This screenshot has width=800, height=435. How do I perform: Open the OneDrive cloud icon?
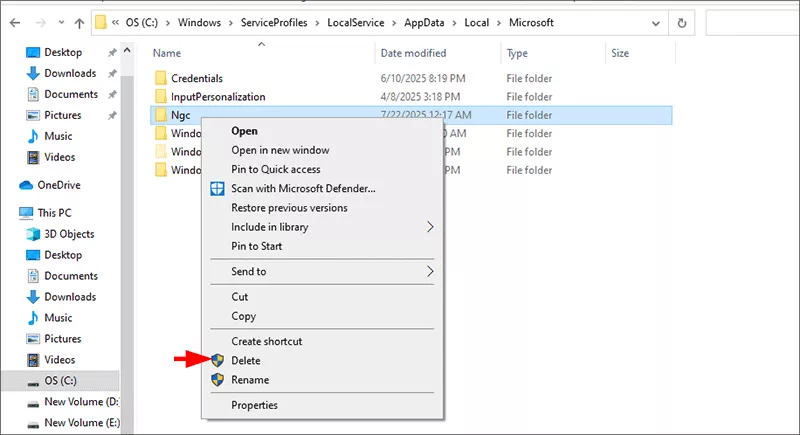point(26,185)
